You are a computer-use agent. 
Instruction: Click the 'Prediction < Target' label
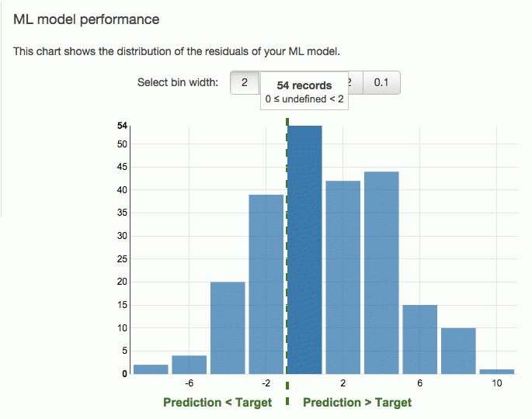[217, 403]
